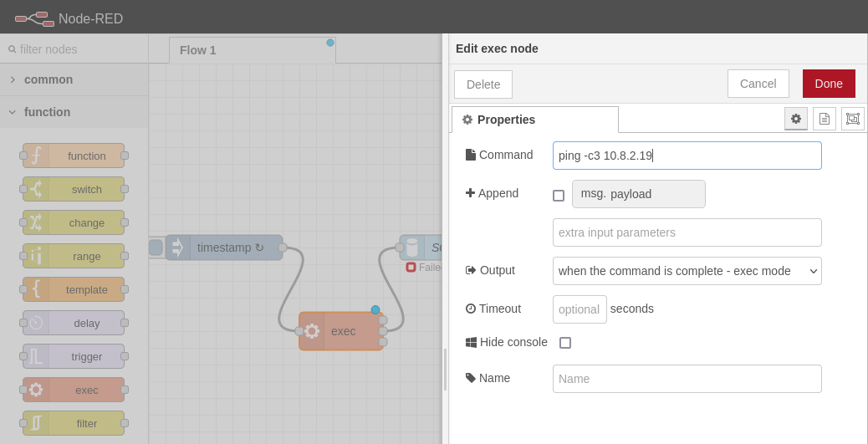Click the exec node on the canvas
The image size is (868, 444).
341,331
